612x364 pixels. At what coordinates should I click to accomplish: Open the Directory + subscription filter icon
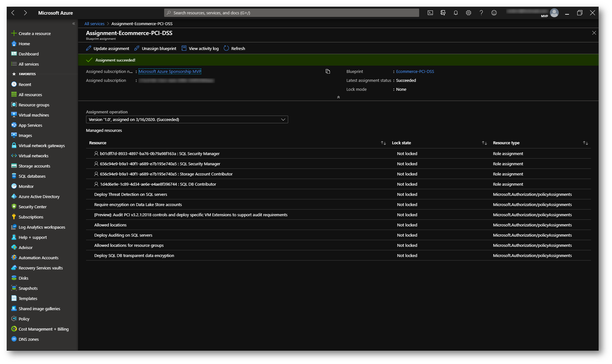click(443, 13)
